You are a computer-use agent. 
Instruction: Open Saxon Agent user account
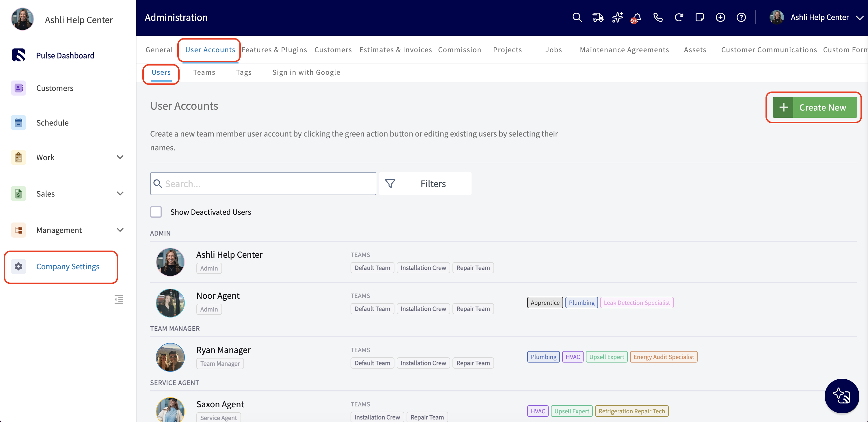[x=220, y=404]
